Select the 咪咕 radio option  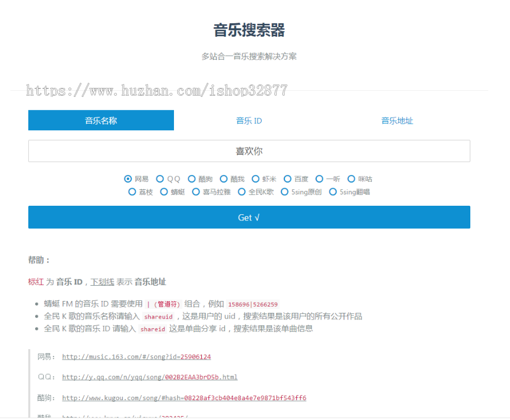pyautogui.click(x=351, y=179)
